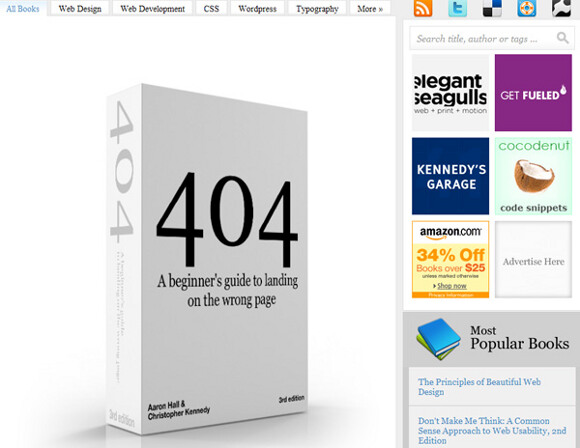This screenshot has height=448, width=580.
Task: Switch to the All Books tab
Action: 23,9
